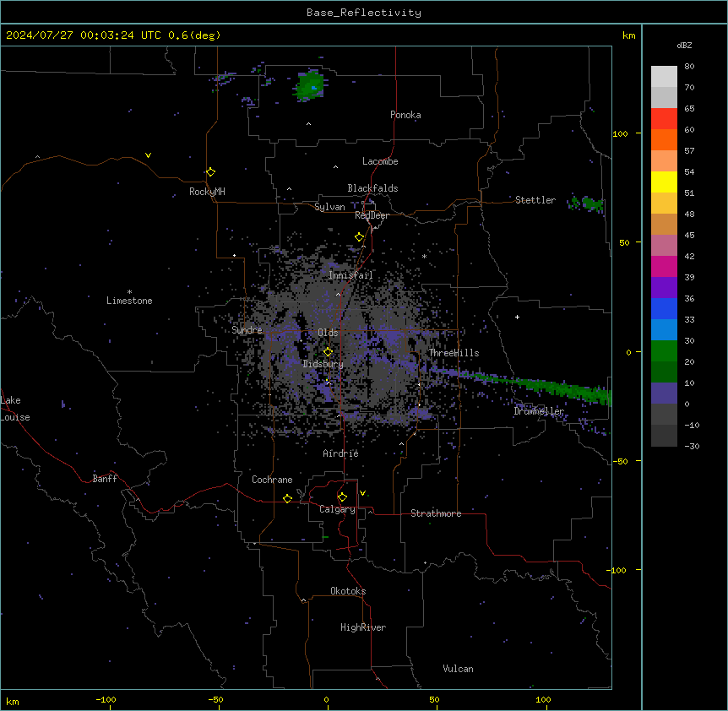The height and width of the screenshot is (711, 728).
Task: Click the Sundre city label
Action: click(247, 330)
